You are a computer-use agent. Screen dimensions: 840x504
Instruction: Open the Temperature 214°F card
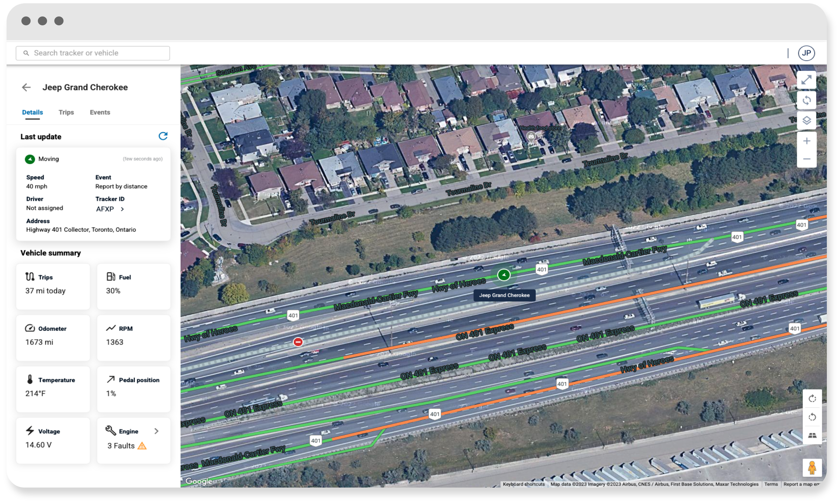pyautogui.click(x=53, y=389)
